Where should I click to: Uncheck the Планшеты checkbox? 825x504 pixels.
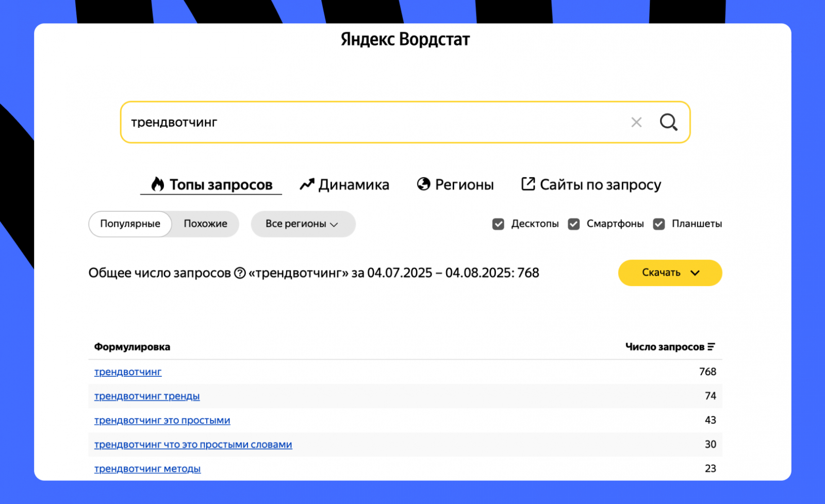659,224
